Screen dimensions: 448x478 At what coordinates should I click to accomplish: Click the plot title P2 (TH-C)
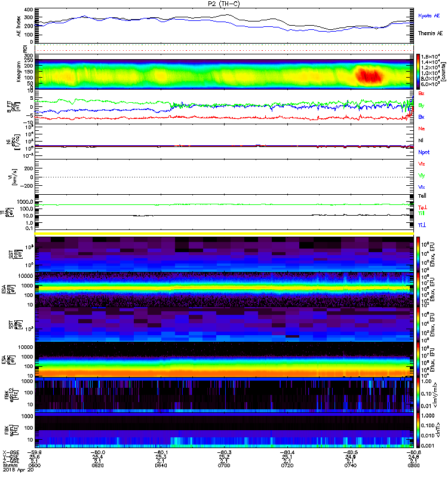point(224,4)
